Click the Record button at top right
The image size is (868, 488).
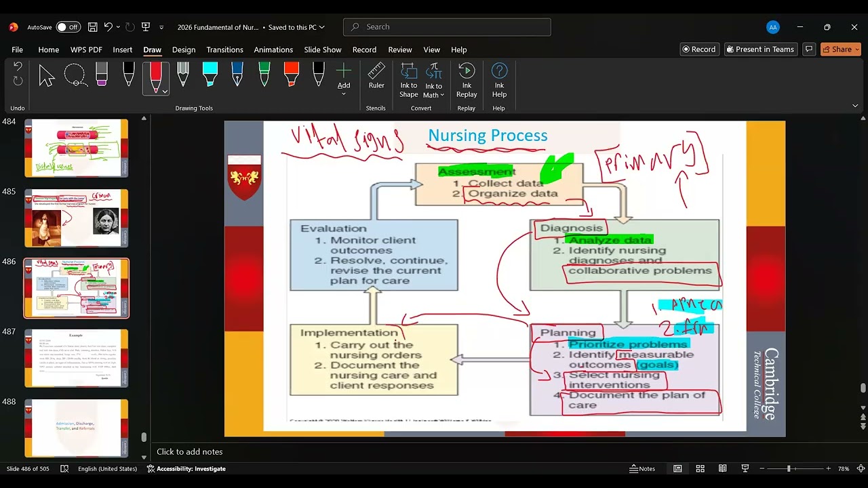(x=700, y=49)
